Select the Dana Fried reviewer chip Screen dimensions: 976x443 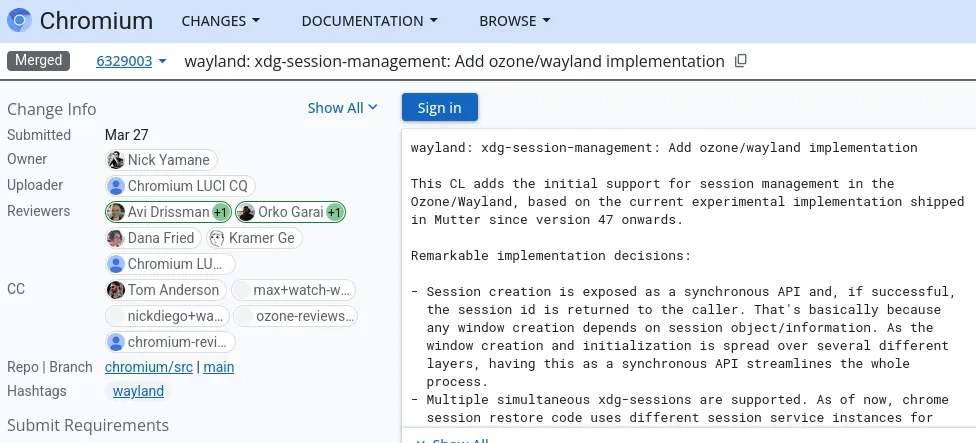(152, 238)
